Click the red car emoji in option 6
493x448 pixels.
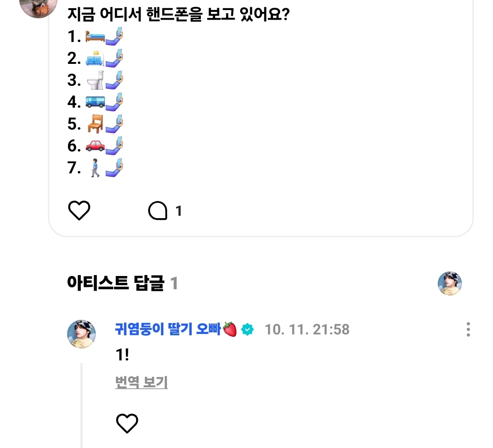click(x=95, y=146)
